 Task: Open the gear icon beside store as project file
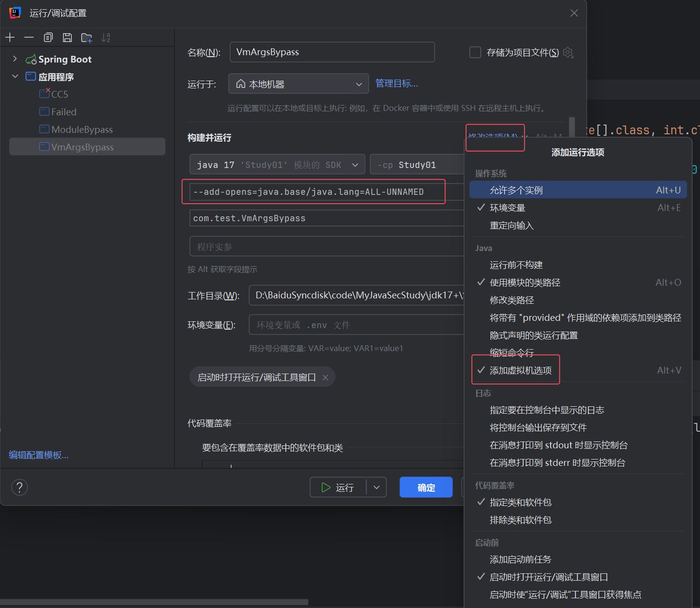568,52
